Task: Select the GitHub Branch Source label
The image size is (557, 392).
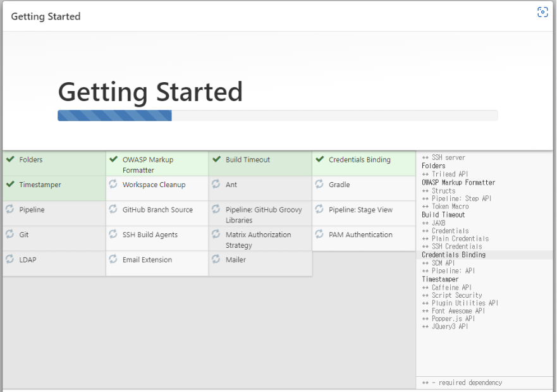Action: click(157, 210)
